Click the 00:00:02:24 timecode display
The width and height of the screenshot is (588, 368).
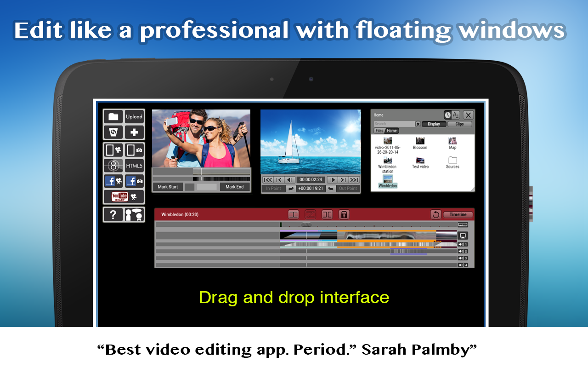(x=311, y=180)
